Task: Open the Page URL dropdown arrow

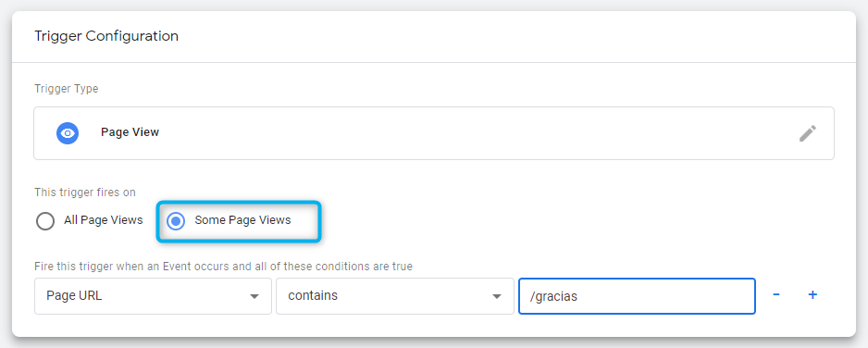Action: (x=254, y=296)
